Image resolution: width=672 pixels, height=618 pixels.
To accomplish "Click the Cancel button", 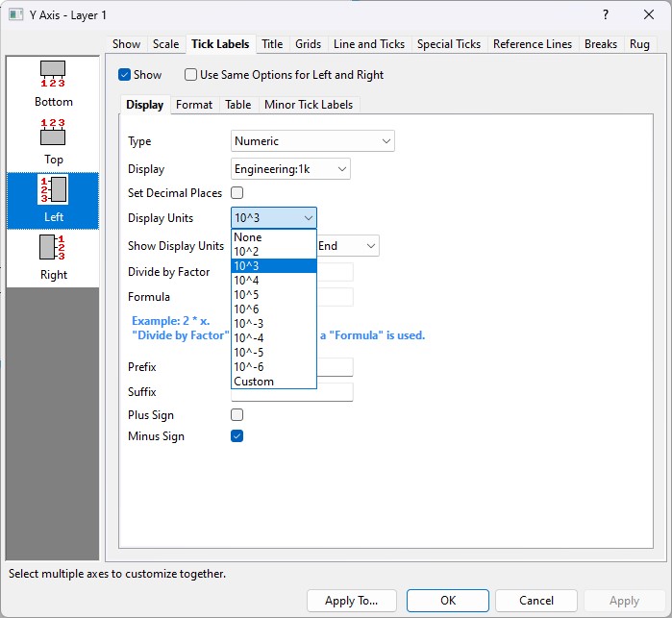I will tap(536, 601).
